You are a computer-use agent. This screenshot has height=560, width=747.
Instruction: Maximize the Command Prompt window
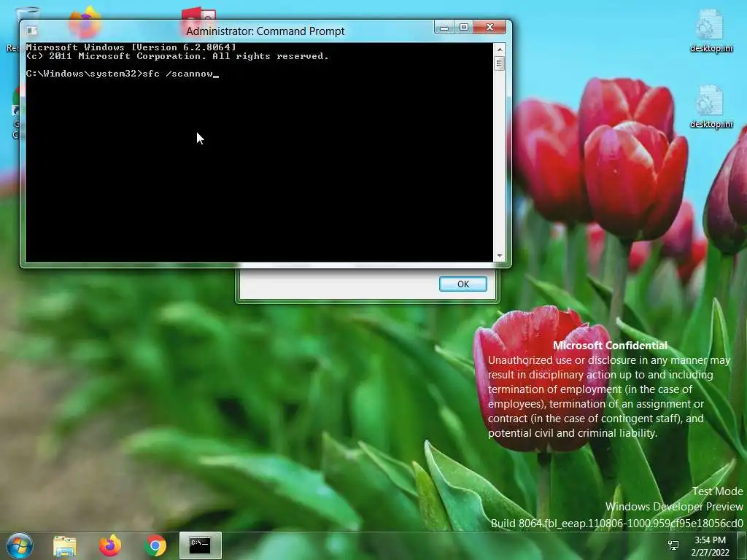point(463,28)
